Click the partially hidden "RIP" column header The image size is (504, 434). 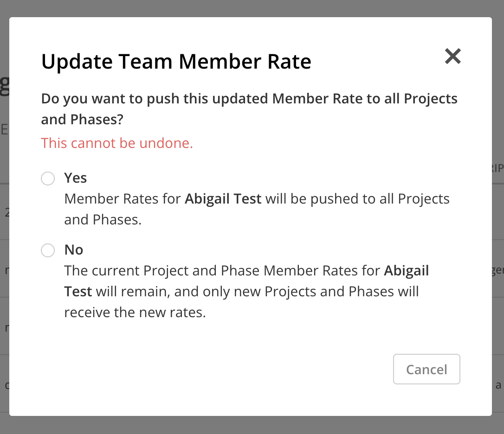click(x=498, y=168)
